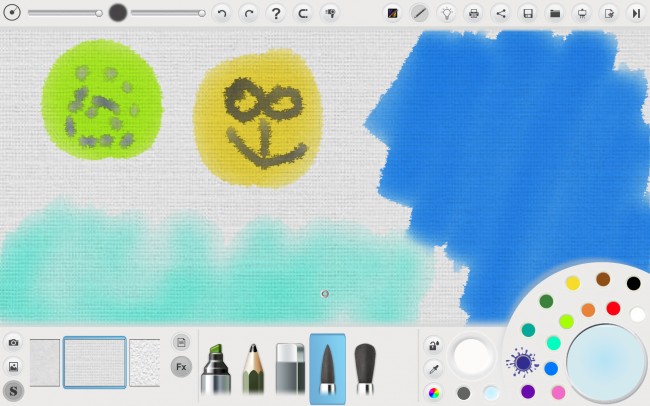Choose the rough speckled paper thumbnail
This screenshot has height=406, width=650.
tap(144, 362)
